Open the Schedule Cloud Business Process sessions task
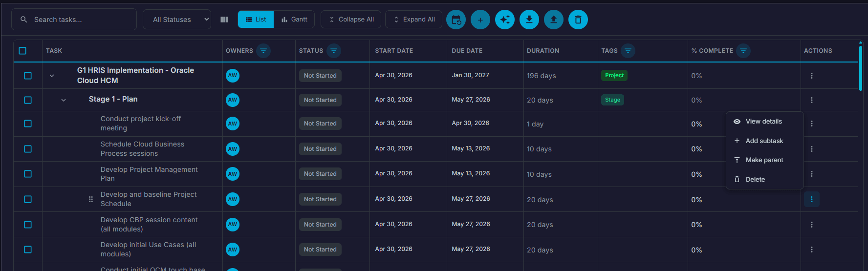This screenshot has height=271, width=868. pos(142,149)
